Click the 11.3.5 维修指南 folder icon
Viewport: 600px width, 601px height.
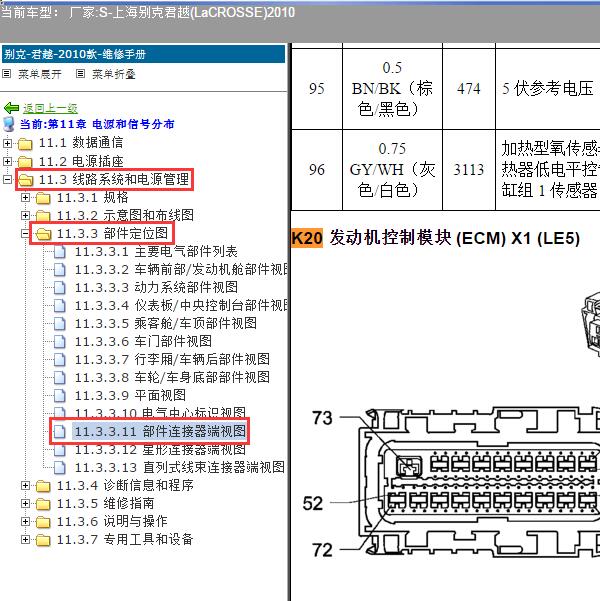[43, 504]
